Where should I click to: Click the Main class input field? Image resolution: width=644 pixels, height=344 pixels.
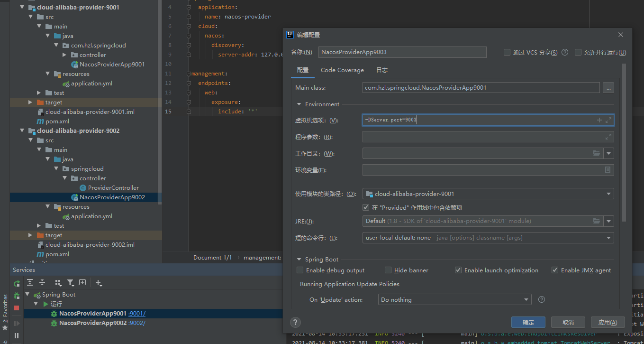pyautogui.click(x=481, y=88)
